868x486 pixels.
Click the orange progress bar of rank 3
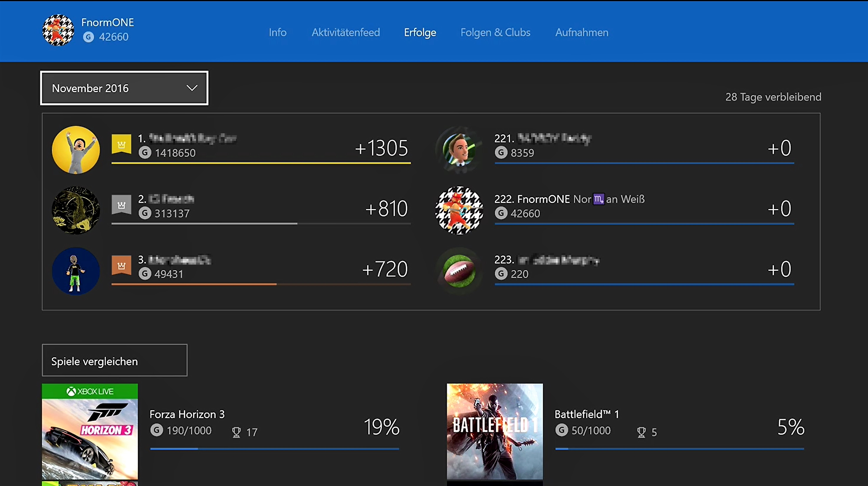261,285
